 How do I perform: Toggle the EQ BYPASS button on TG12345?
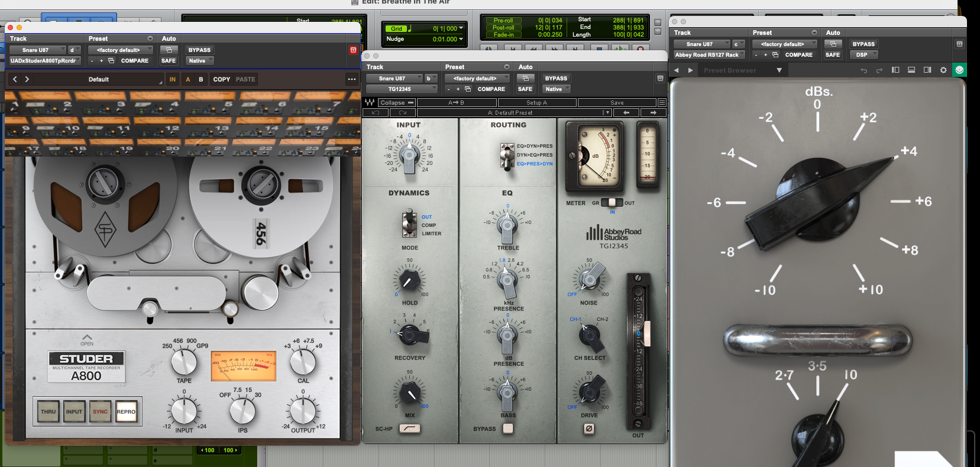tap(507, 429)
